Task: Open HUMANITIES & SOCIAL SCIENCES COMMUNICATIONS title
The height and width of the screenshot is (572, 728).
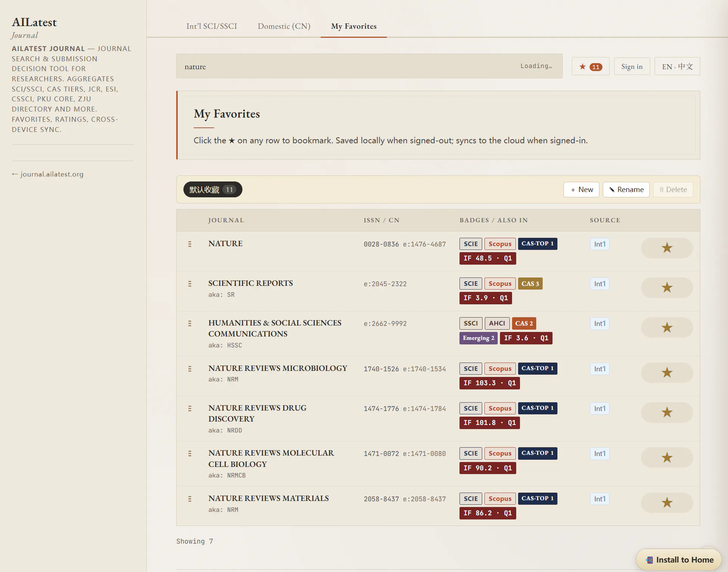Action: coord(275,328)
